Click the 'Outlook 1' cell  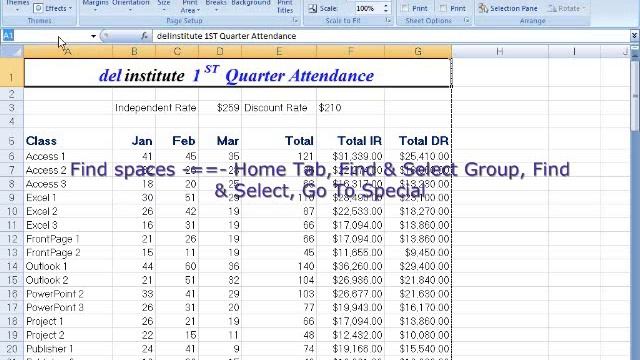tap(68, 267)
